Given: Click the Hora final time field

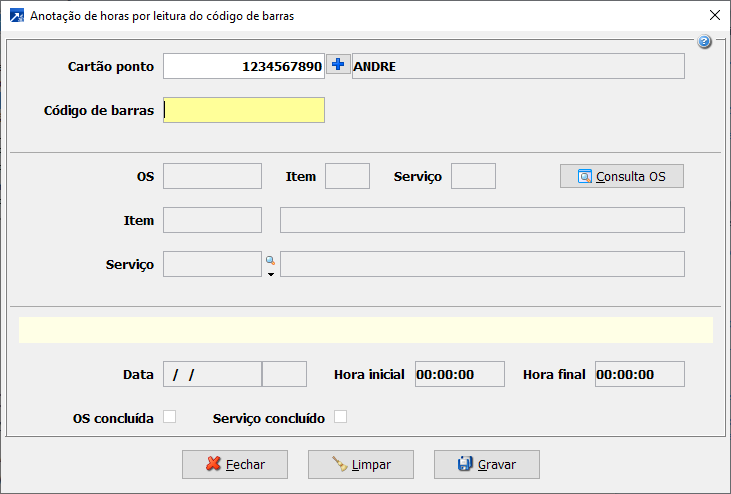Looking at the screenshot, I should coord(639,374).
